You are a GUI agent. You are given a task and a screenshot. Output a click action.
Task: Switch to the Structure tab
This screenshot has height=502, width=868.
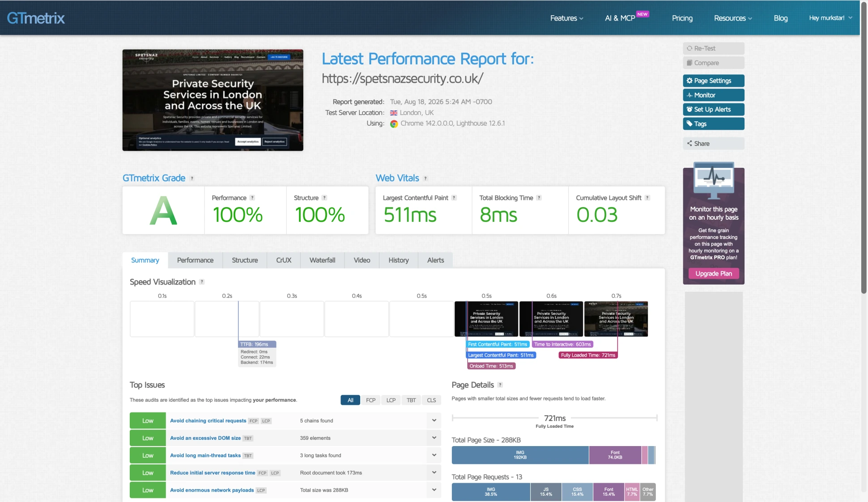point(245,260)
